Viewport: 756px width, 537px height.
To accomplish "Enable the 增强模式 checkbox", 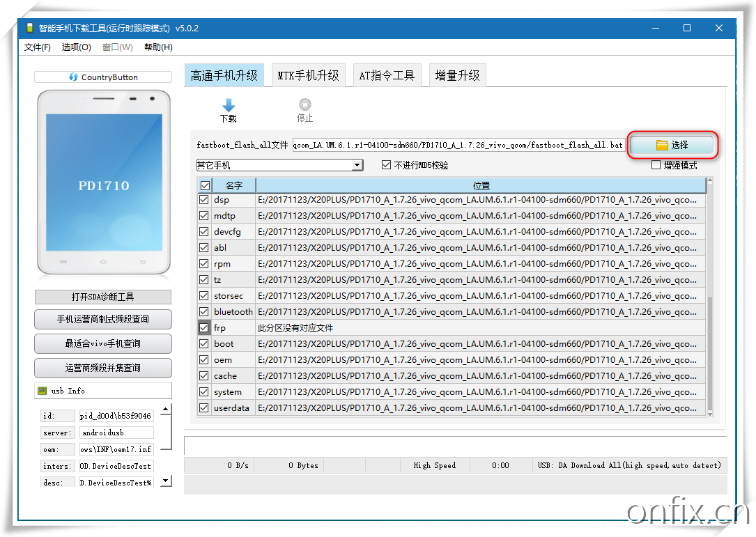I will point(656,164).
